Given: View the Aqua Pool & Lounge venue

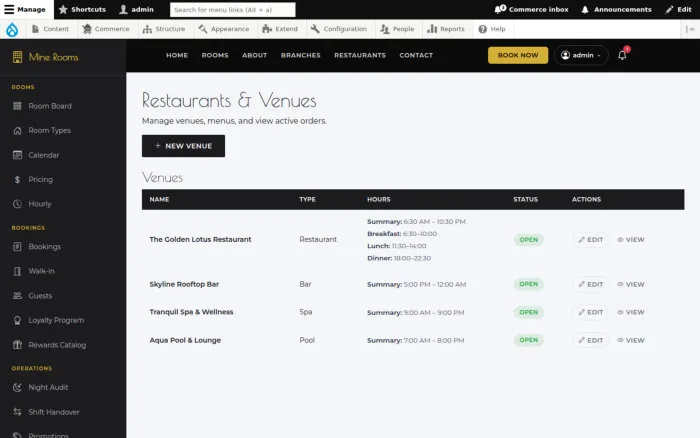Looking at the screenshot, I should [631, 340].
